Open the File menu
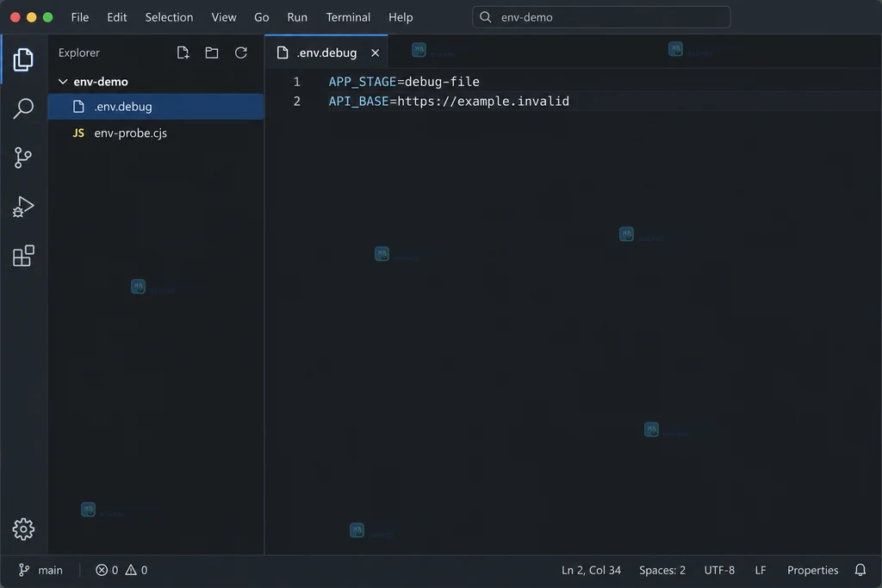The width and height of the screenshot is (882, 588). [x=80, y=17]
